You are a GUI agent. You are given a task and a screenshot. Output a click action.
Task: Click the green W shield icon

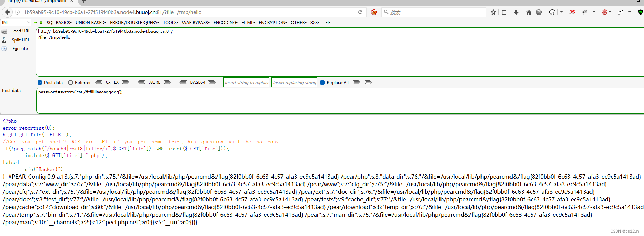point(641,12)
